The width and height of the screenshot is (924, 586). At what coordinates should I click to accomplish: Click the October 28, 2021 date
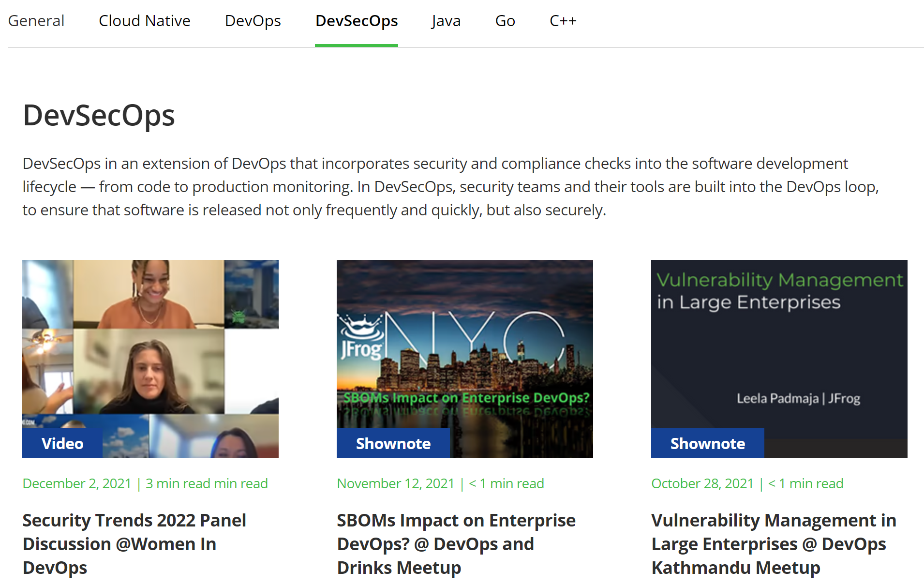pos(702,483)
